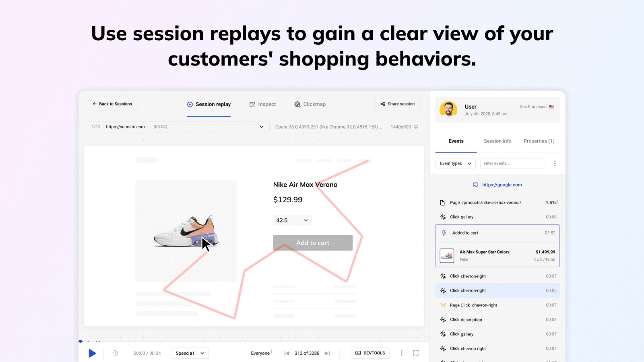
Task: Switch to the Inspect tab
Action: pyautogui.click(x=262, y=104)
